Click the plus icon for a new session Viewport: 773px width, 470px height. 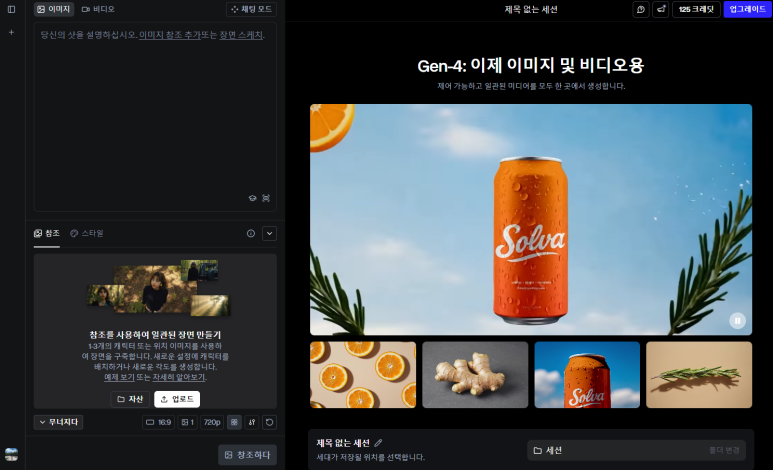(11, 33)
